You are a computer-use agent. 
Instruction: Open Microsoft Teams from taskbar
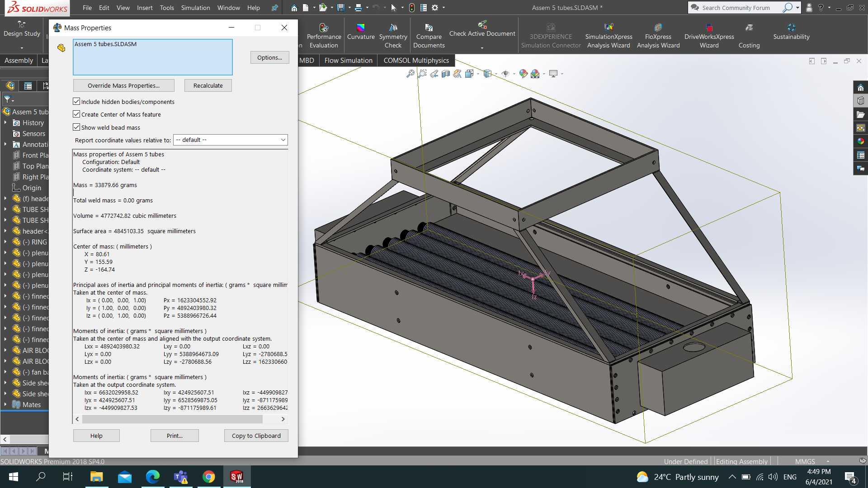[x=180, y=477]
